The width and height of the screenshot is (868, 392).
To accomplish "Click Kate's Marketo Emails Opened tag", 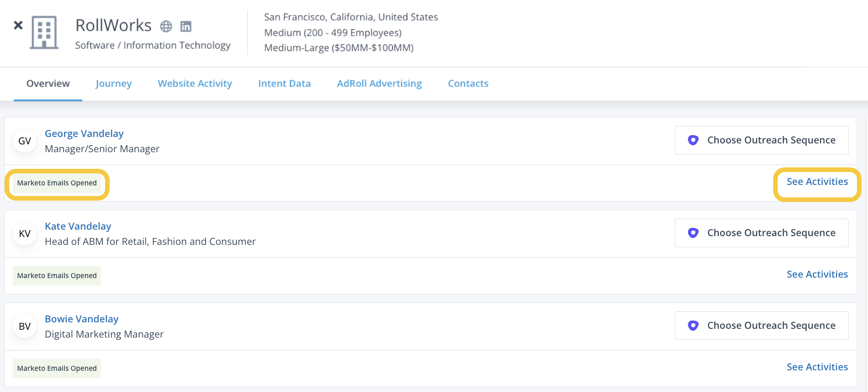I will (x=57, y=276).
